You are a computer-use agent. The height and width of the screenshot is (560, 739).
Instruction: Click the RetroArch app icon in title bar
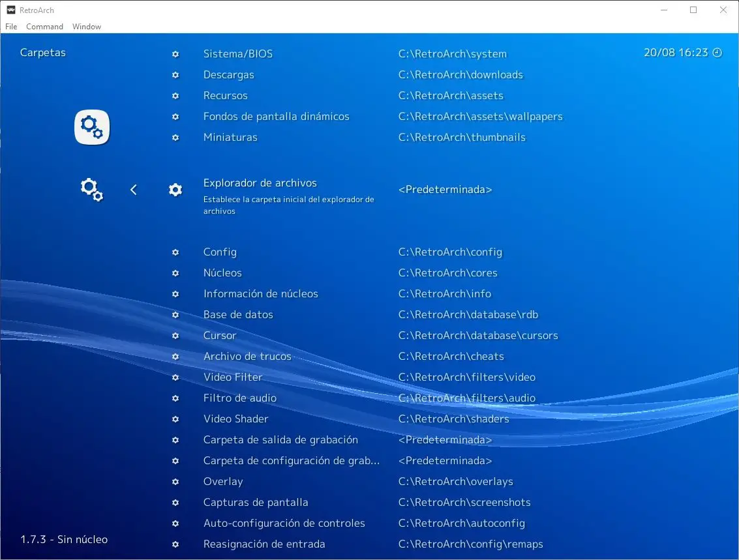11,10
